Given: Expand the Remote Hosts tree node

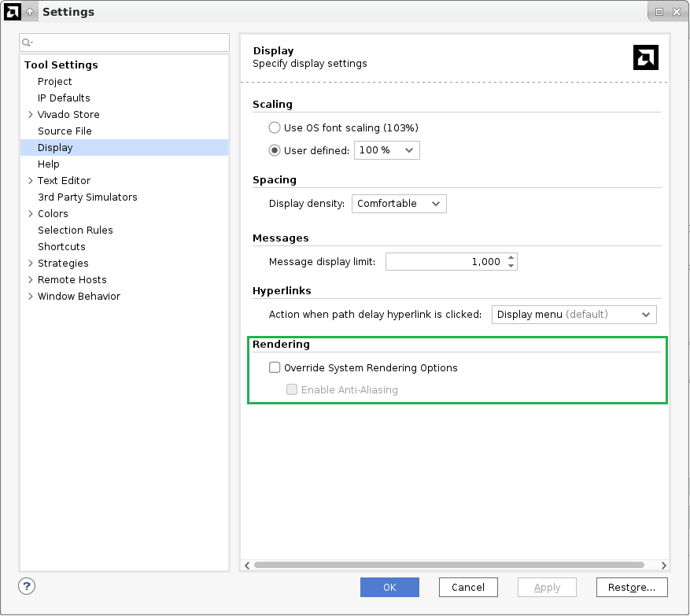Looking at the screenshot, I should pyautogui.click(x=31, y=279).
